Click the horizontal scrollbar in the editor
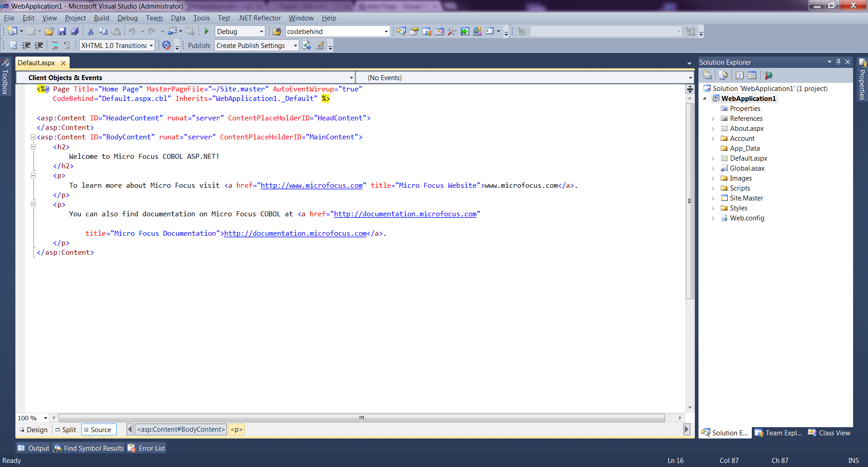This screenshot has height=467, width=868. (362, 418)
